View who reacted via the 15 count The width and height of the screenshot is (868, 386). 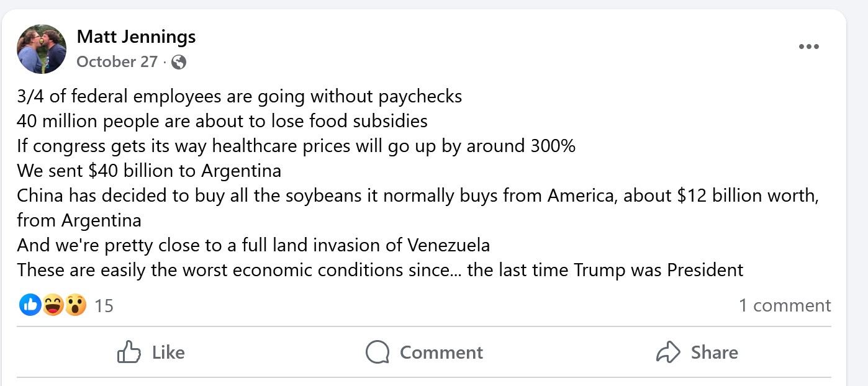tap(104, 305)
